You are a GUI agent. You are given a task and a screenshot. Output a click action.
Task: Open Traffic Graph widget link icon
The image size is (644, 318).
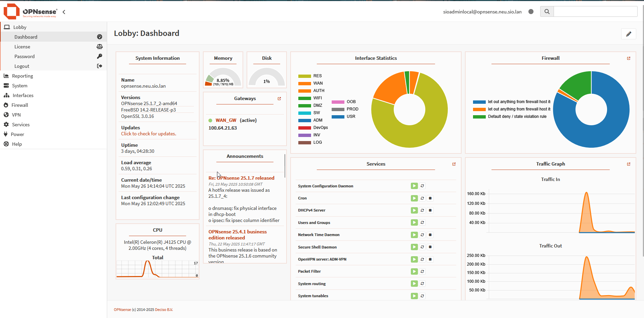pos(629,164)
